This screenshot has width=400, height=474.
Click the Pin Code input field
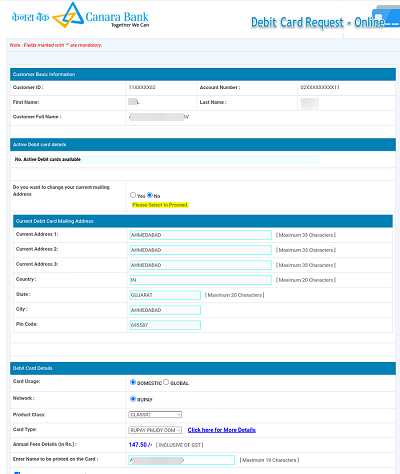(165, 325)
